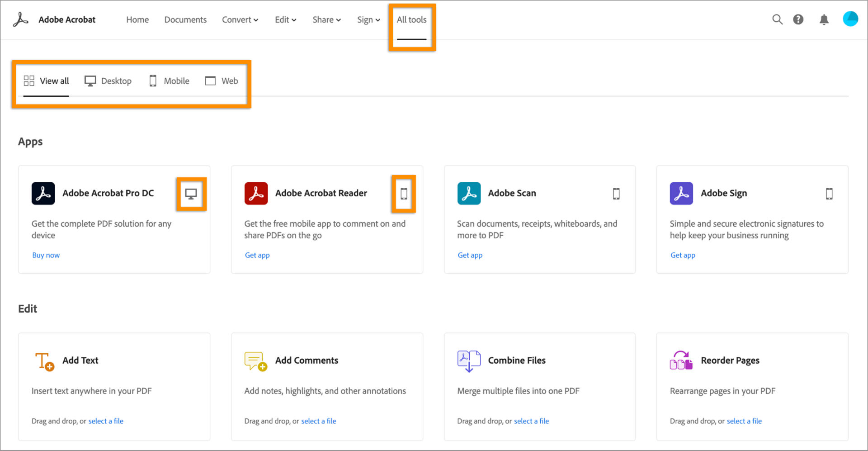Click Get app for Adobe Sign
868x451 pixels.
click(x=683, y=255)
